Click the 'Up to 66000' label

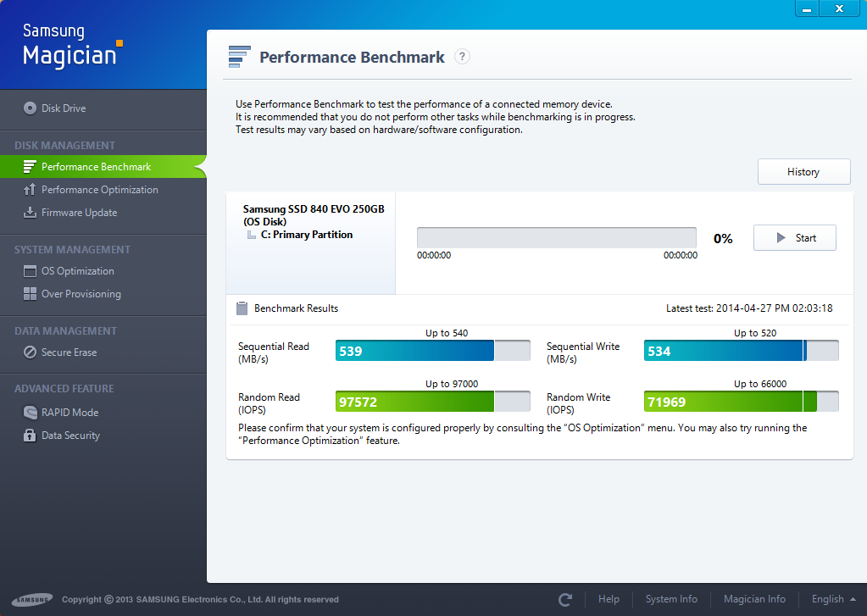(x=759, y=384)
